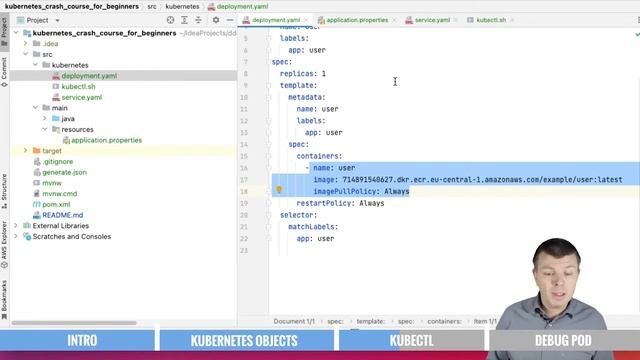Image resolution: width=640 pixels, height=360 pixels.
Task: Hide the Project panel with minus icon
Action: click(x=230, y=20)
